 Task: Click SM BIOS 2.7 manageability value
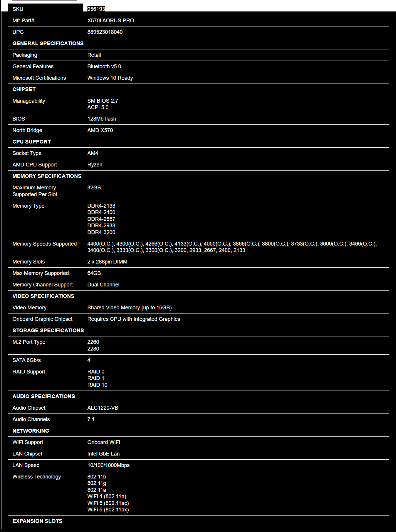[x=103, y=101]
